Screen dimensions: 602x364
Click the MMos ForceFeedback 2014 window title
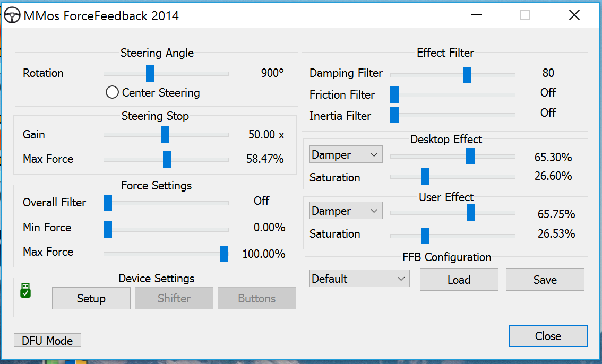pos(101,16)
